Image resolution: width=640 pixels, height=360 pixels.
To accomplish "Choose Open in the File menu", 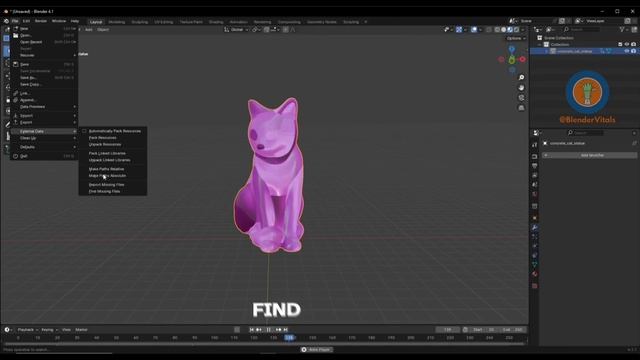I will click(44, 36).
